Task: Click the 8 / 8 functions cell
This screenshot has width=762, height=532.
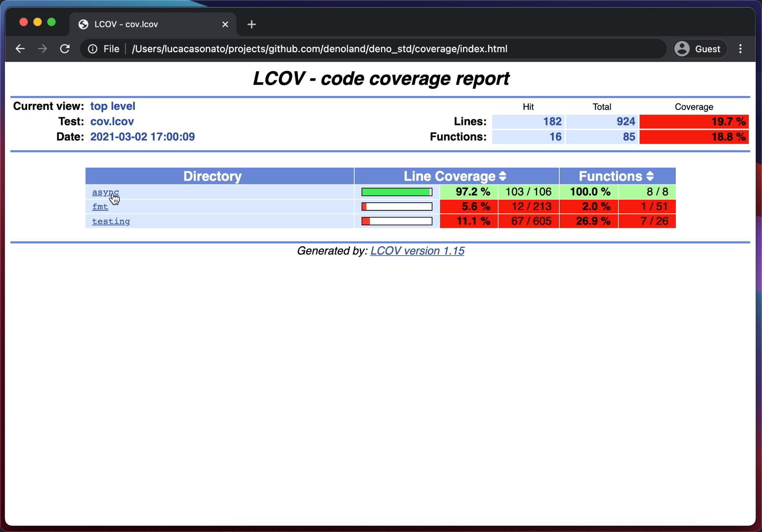Action: 647,192
